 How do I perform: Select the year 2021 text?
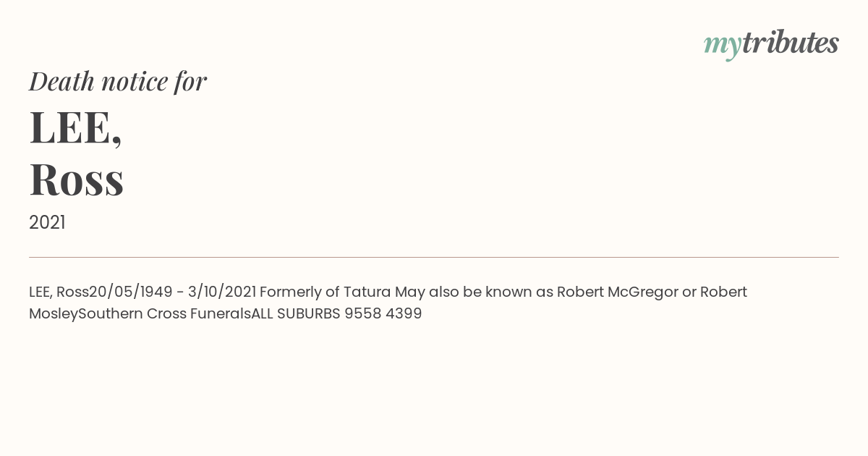point(47,223)
